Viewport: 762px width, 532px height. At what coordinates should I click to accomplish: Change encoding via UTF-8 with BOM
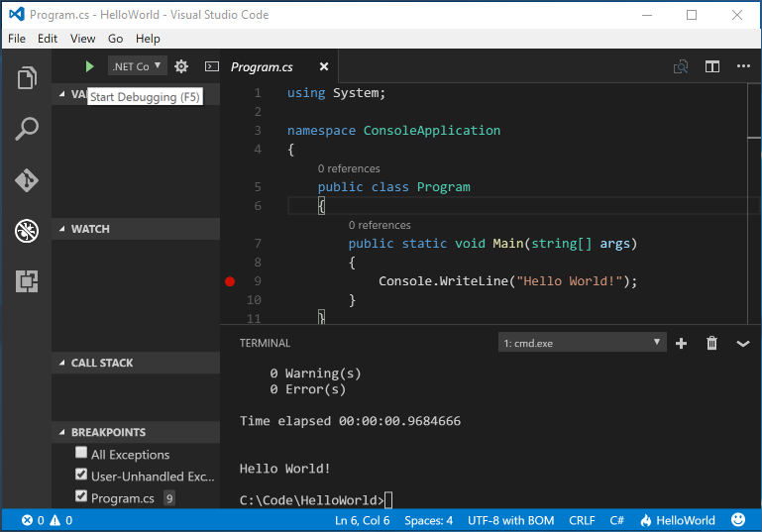[510, 520]
